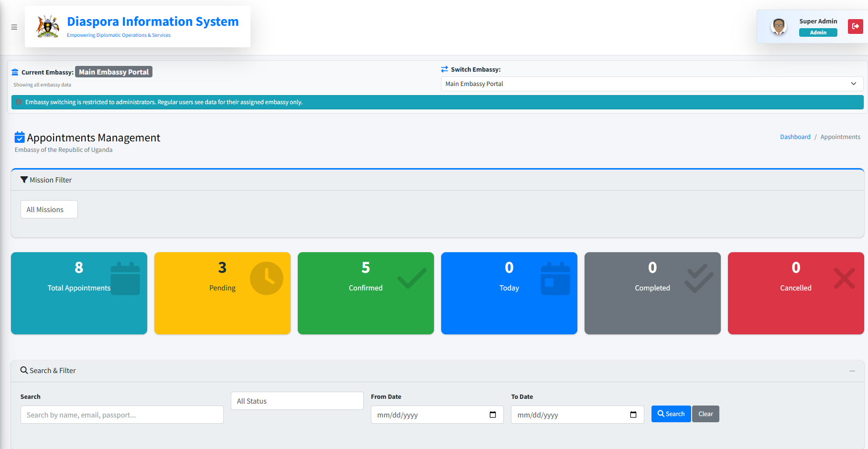Screen dimensions: 868x449
Task: Click the red logout icon
Action: [x=856, y=26]
